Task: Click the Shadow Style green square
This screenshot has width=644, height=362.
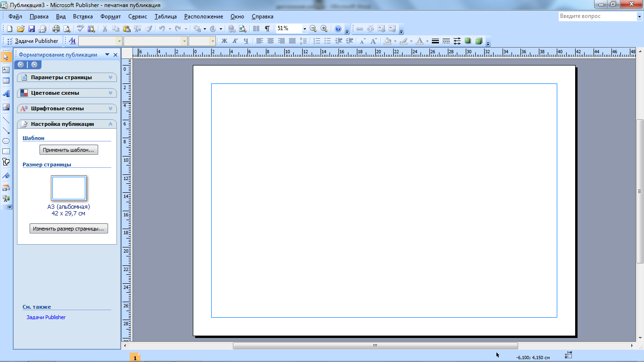Action: pos(468,41)
